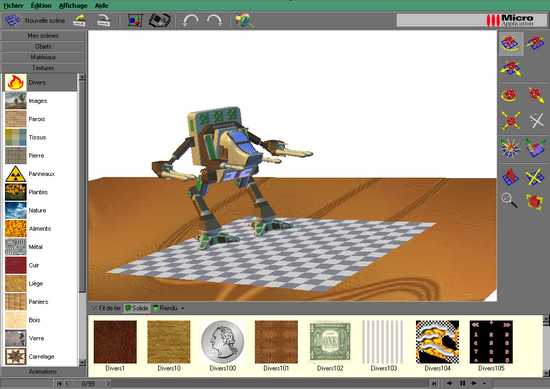Select the Aliments texture category
The height and width of the screenshot is (389, 550).
tap(40, 228)
